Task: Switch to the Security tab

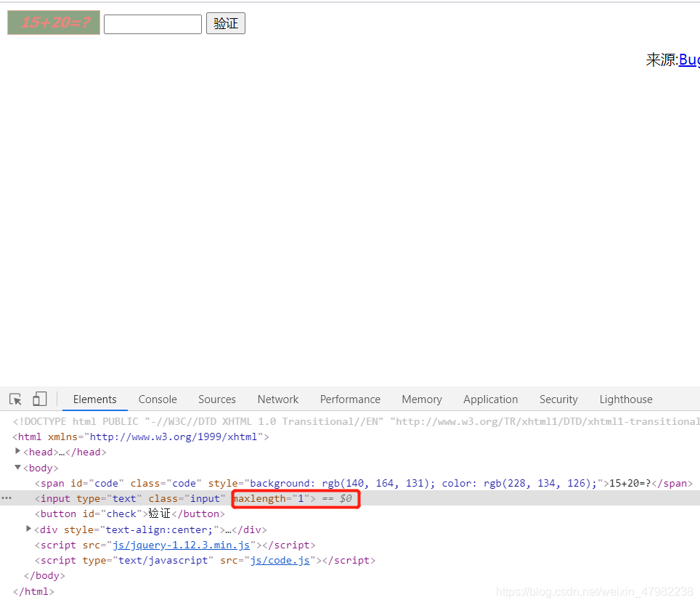Action: click(x=558, y=399)
